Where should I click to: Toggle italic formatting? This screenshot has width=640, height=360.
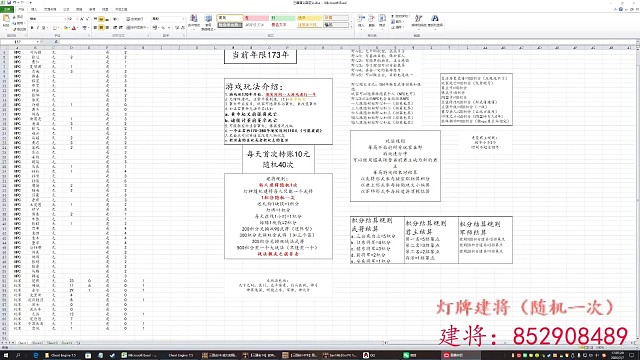38,28
